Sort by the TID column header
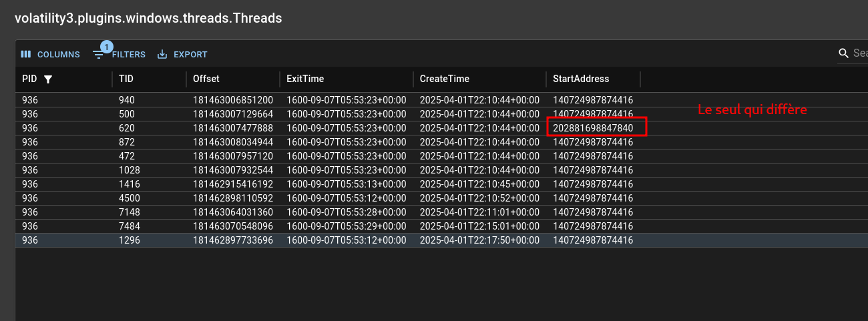 [x=126, y=79]
